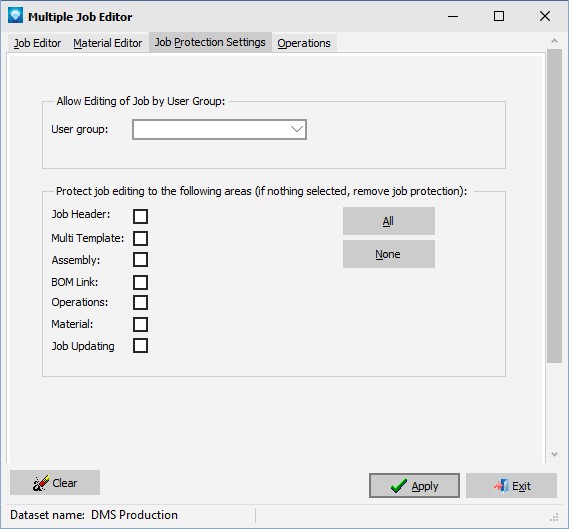Check the BOM Link protection box
Image resolution: width=569 pixels, height=529 pixels.
140,282
